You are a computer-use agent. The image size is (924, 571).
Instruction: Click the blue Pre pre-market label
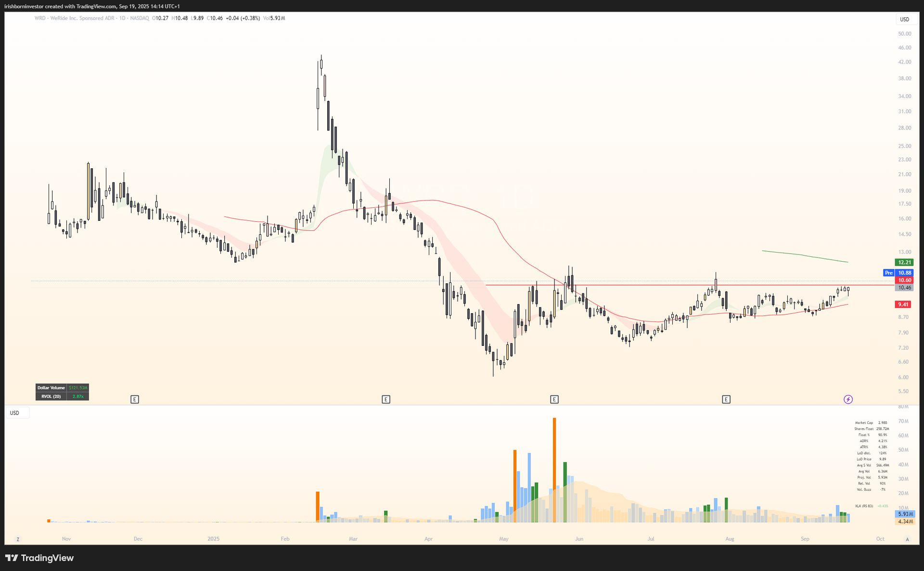click(888, 273)
